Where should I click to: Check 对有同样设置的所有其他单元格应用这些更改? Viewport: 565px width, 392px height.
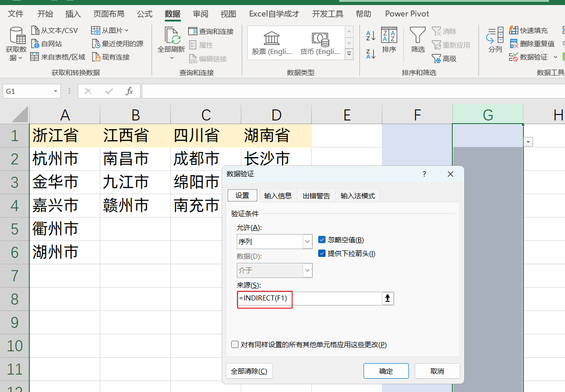coord(235,344)
